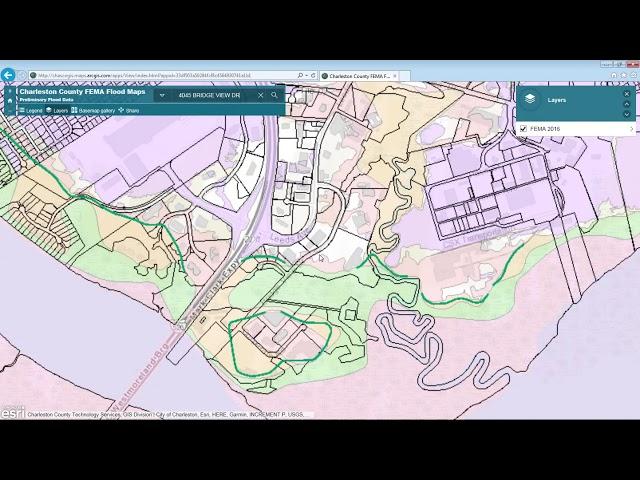Close the Charleston County FEMA tab
The width and height of the screenshot is (640, 480).
tap(395, 76)
